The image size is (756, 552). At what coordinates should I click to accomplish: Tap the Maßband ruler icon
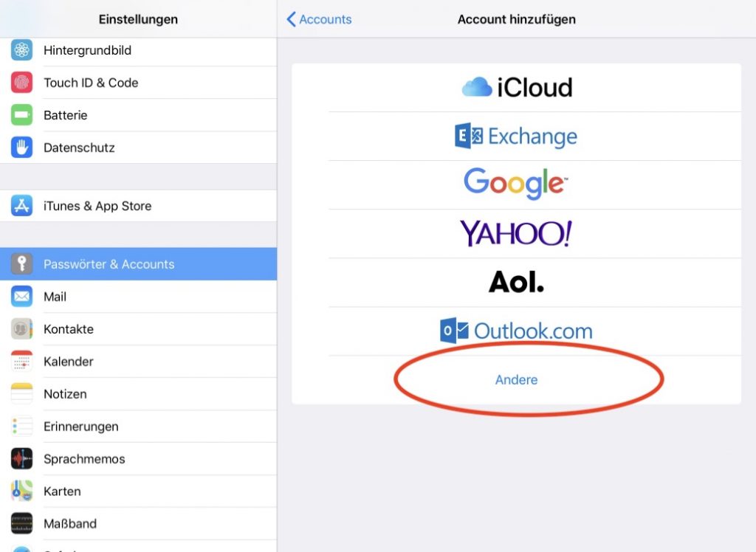point(21,523)
